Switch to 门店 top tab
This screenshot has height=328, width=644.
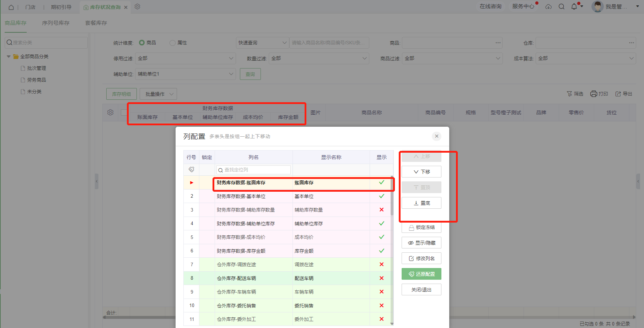pos(31,7)
